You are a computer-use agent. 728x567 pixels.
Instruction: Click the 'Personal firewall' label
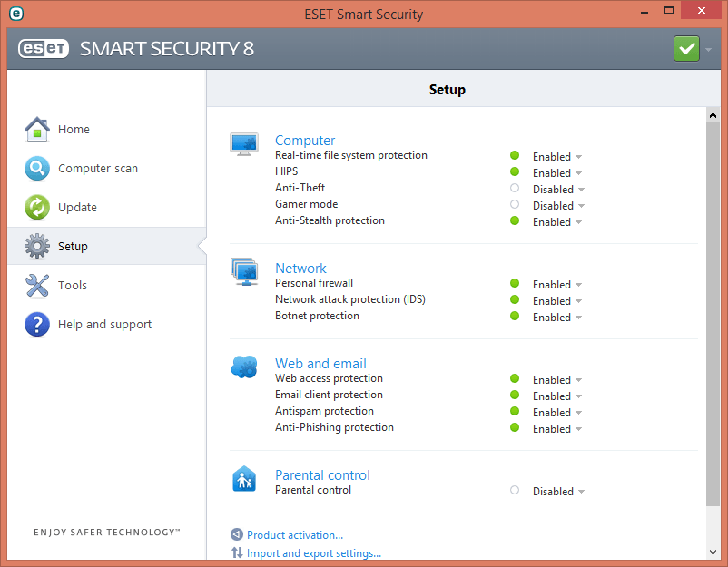pyautogui.click(x=314, y=283)
